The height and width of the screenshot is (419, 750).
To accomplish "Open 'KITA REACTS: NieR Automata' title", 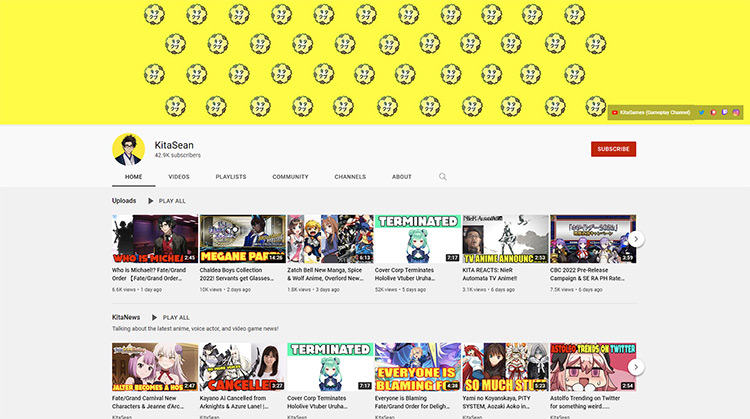I will [490, 274].
